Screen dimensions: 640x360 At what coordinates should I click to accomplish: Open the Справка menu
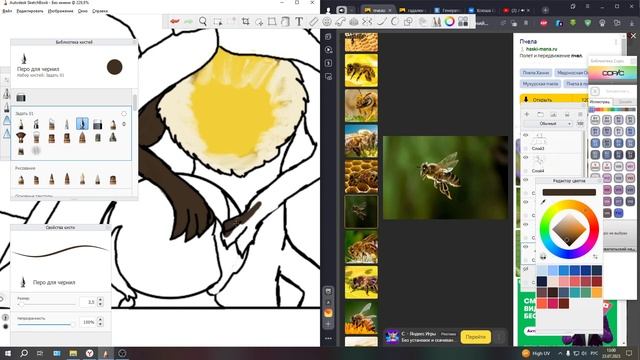pos(100,11)
